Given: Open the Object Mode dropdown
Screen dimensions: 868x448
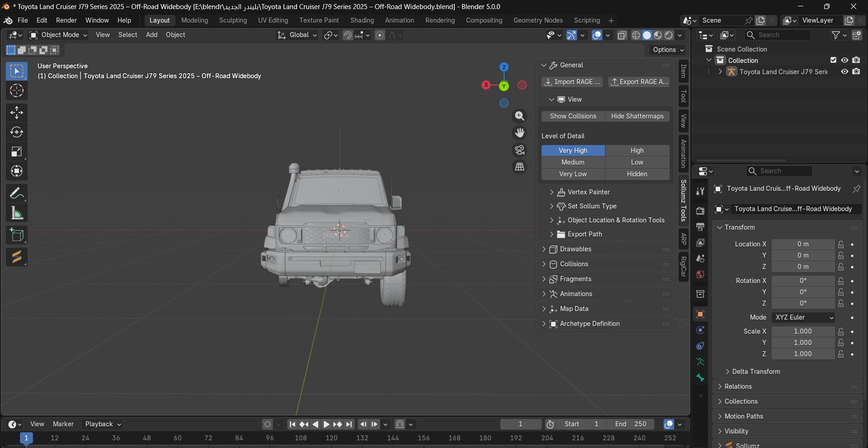Looking at the screenshot, I should point(58,35).
